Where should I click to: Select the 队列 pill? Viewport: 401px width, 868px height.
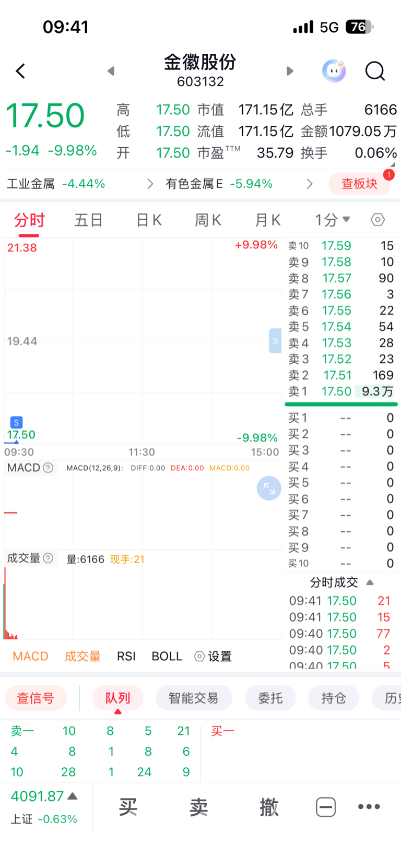[x=117, y=698]
